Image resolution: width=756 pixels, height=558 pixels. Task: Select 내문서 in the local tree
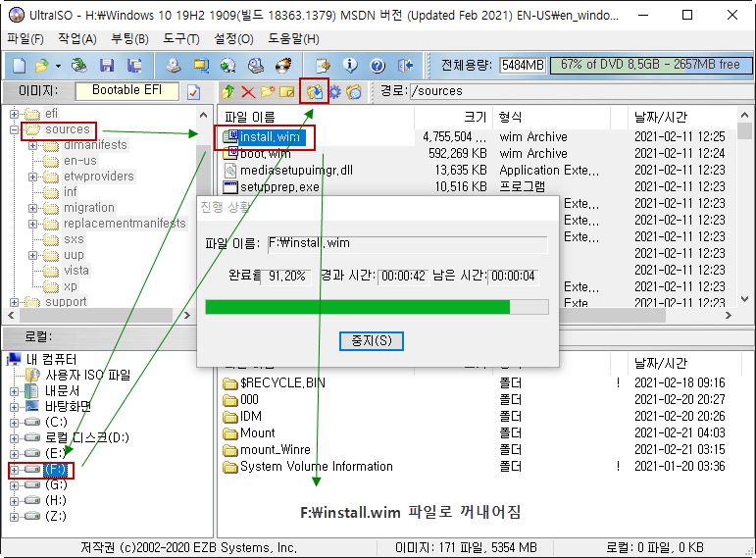[x=62, y=390]
